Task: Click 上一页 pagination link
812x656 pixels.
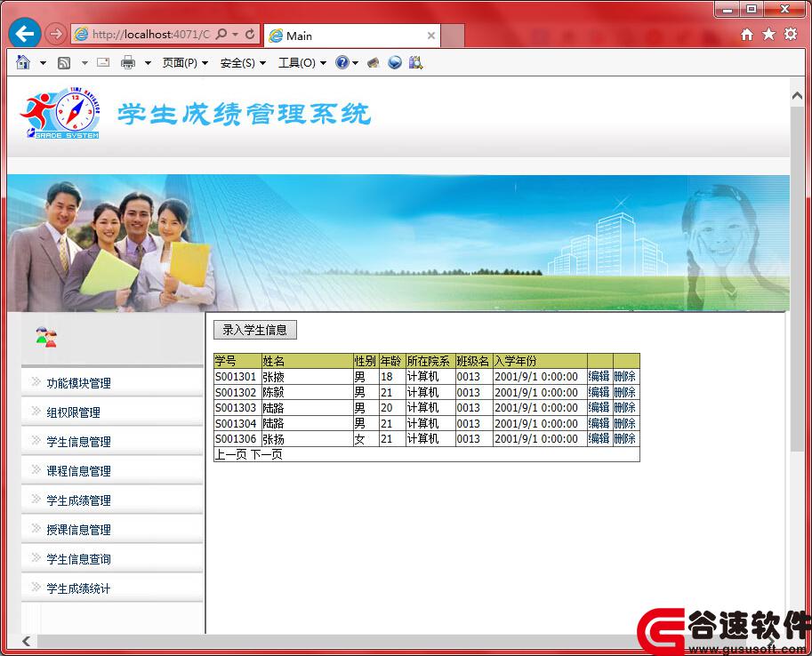Action: tap(231, 454)
